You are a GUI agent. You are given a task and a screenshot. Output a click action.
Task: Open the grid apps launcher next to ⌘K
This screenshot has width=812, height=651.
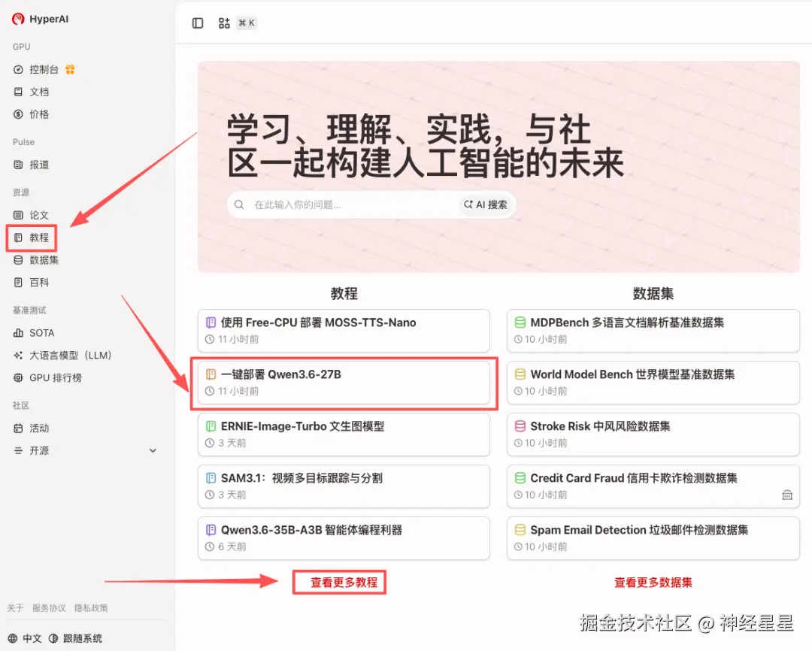coord(223,23)
